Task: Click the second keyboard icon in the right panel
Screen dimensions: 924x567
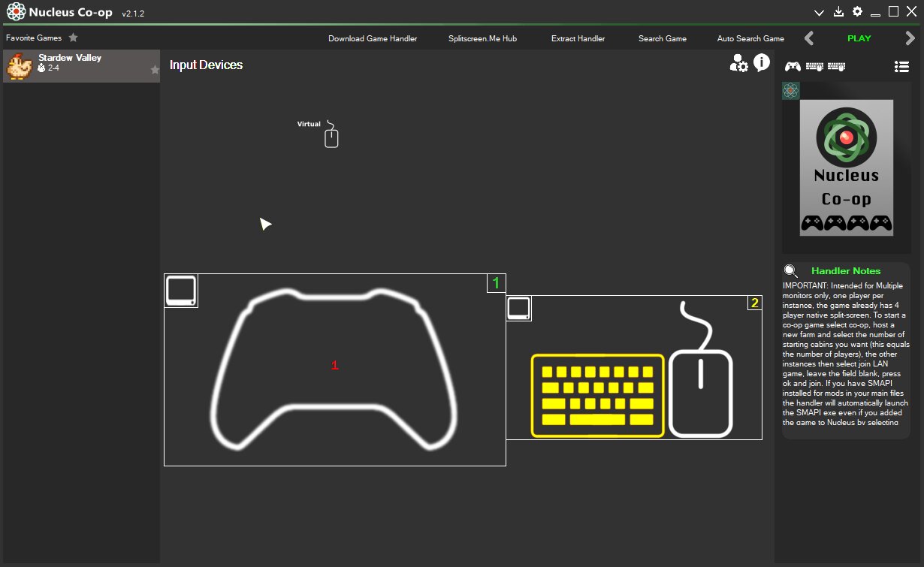Action: pyautogui.click(x=836, y=66)
